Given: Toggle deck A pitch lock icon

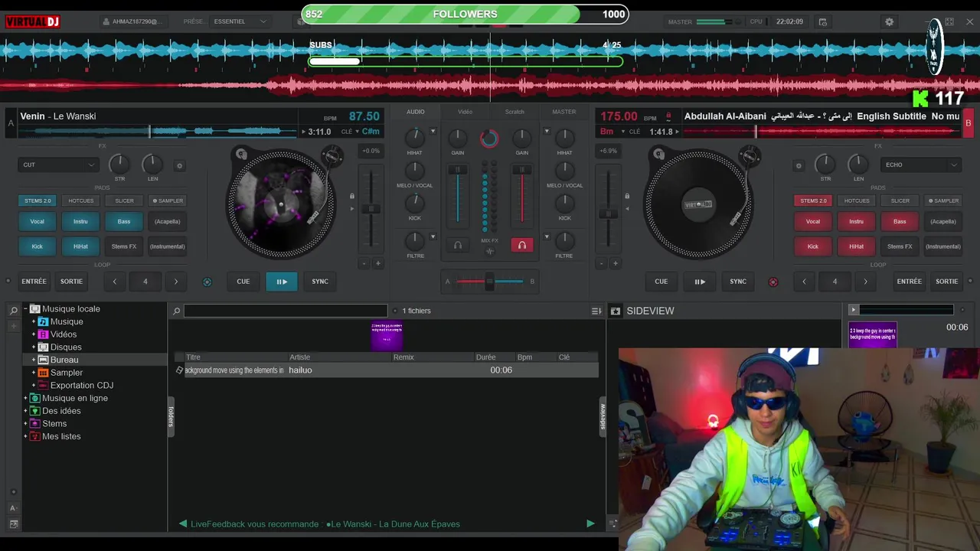Looking at the screenshot, I should [352, 196].
